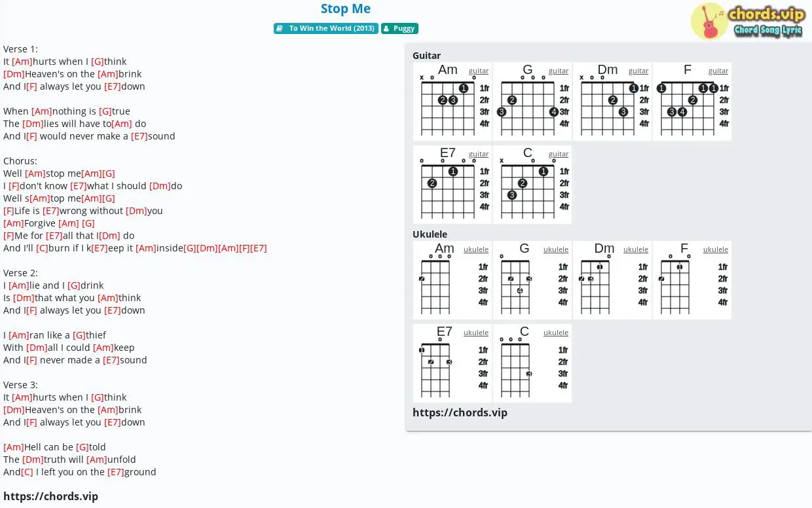Open the 'Puggy' artist tag
This screenshot has height=508, width=812.
click(x=399, y=29)
